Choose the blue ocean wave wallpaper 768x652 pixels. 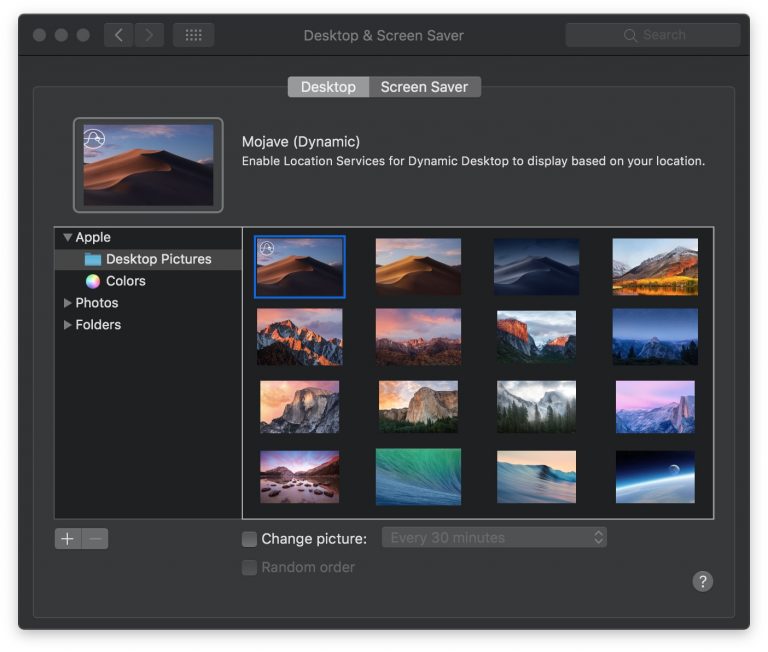536,477
